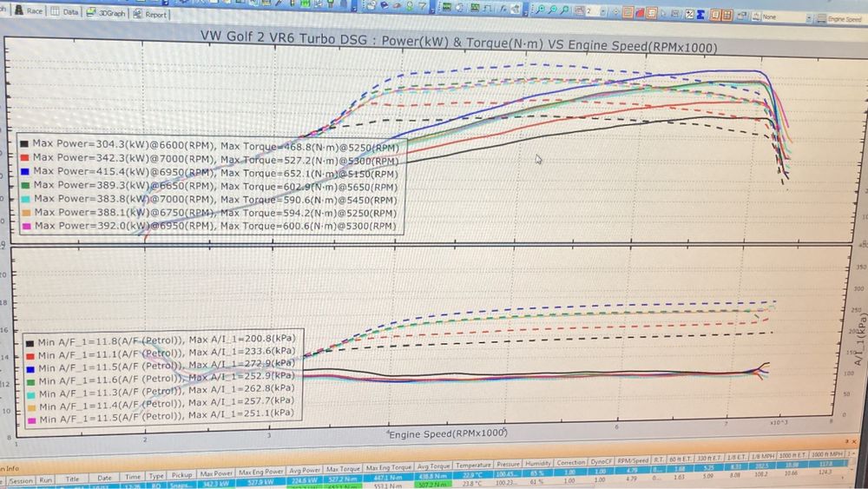Click the blue Sigma statistics icon

[700, 15]
